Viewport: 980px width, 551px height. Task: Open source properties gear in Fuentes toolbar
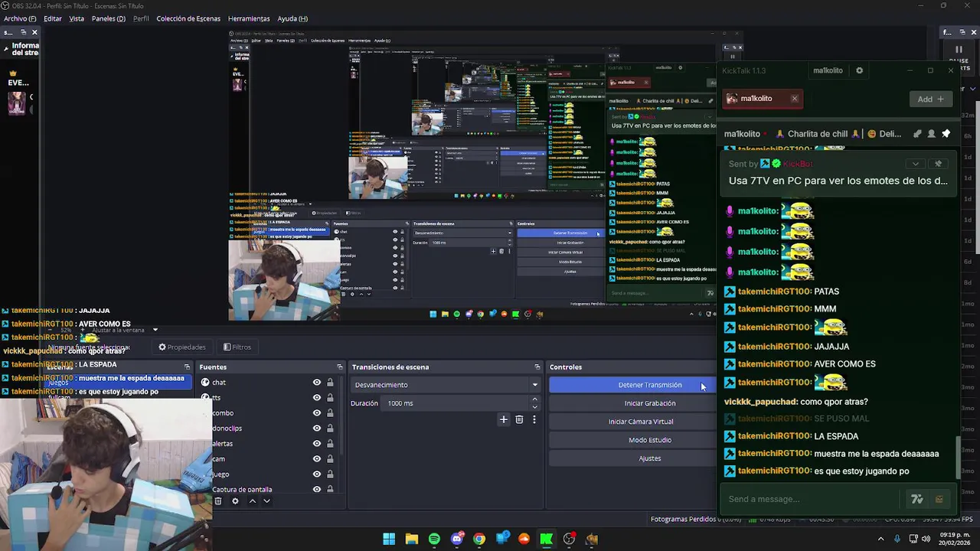pyautogui.click(x=235, y=501)
